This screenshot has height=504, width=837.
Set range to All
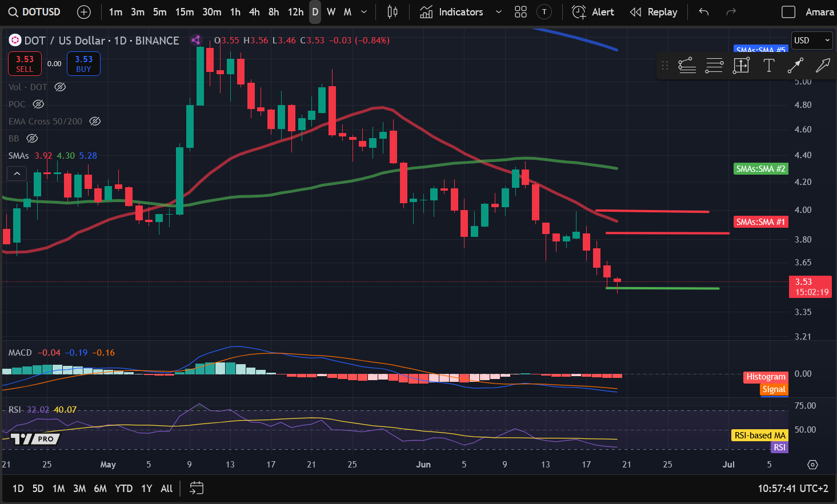(x=166, y=489)
